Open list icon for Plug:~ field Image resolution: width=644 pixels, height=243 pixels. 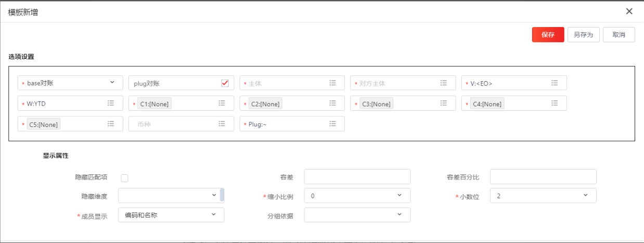coord(333,124)
